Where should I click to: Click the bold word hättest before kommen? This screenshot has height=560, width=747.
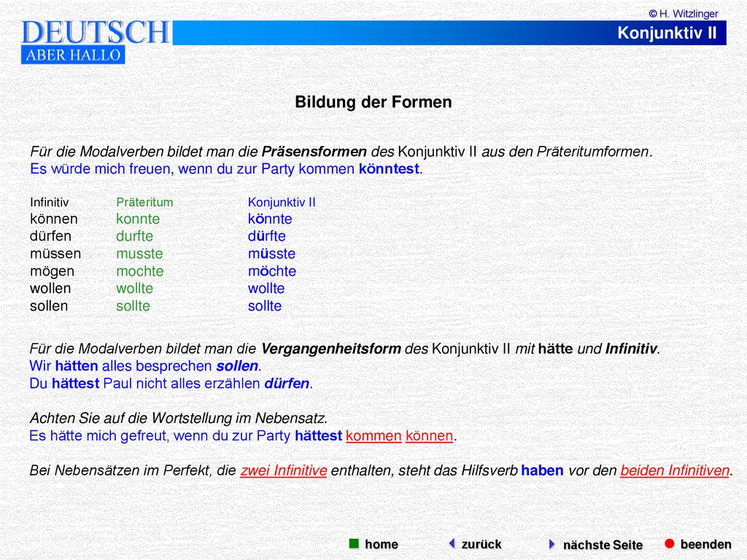point(318,436)
